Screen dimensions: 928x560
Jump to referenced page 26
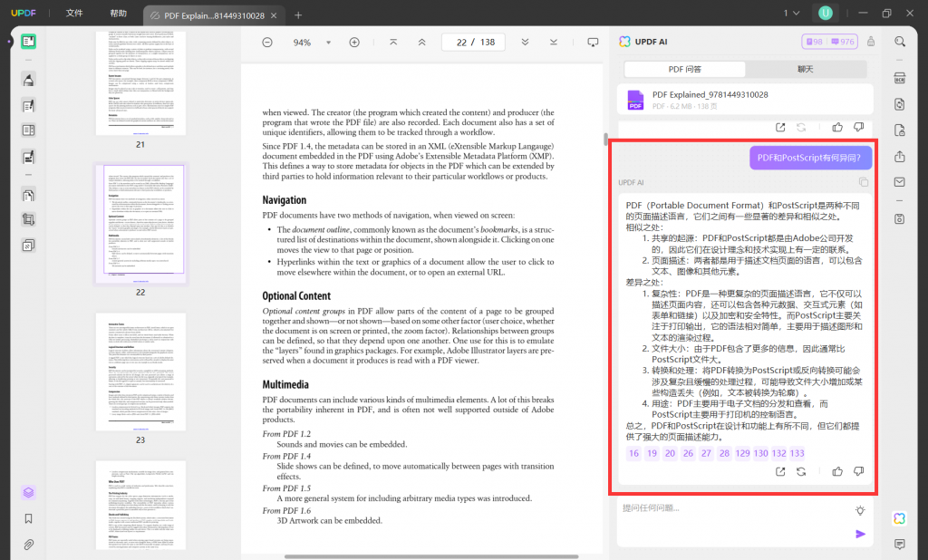point(688,453)
